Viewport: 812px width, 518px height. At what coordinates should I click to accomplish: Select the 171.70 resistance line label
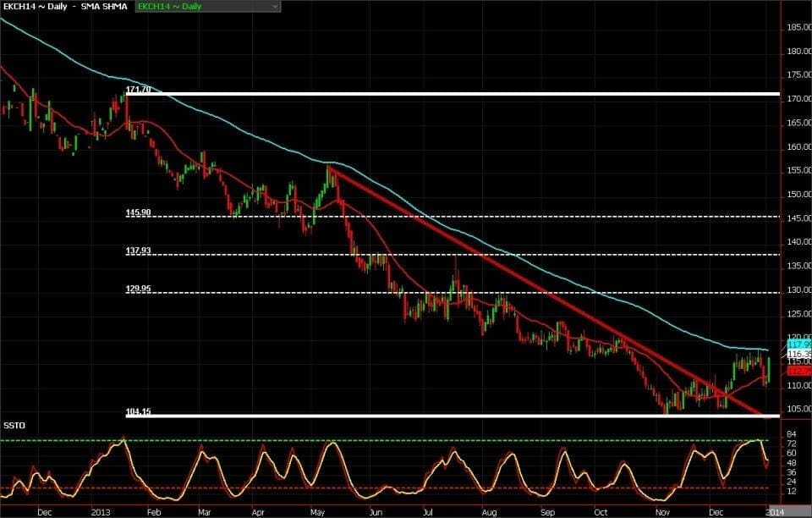coord(138,89)
